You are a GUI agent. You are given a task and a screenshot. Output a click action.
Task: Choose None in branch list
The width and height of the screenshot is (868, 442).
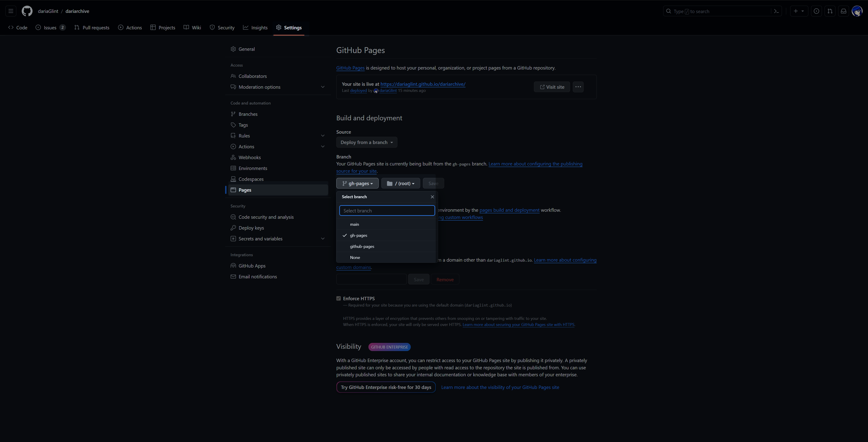point(355,257)
